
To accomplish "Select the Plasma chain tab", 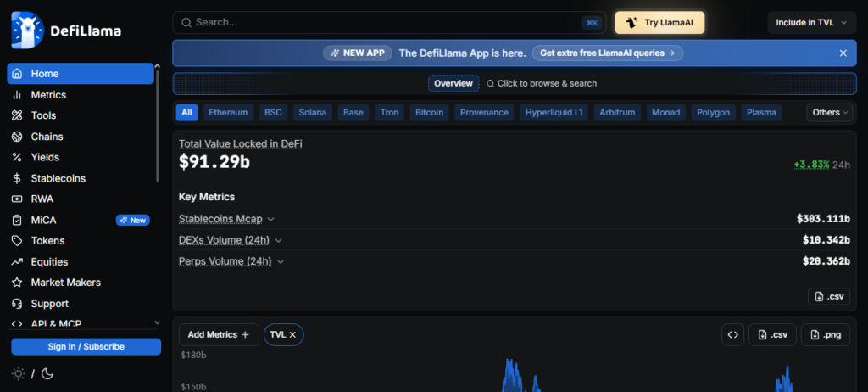I will pos(761,113).
